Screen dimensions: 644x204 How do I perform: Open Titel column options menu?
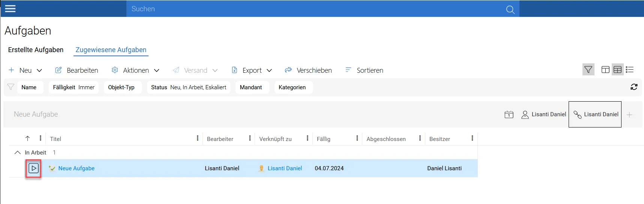point(198,138)
